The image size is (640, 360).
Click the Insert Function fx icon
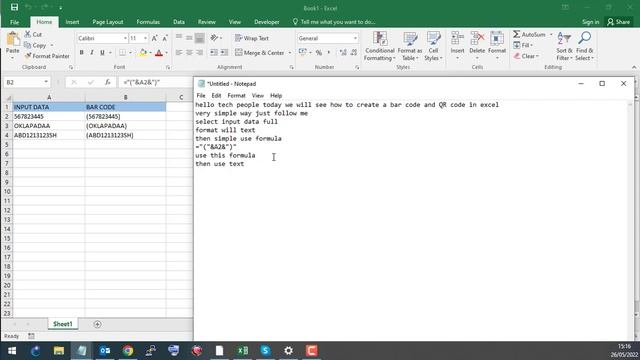coord(107,82)
